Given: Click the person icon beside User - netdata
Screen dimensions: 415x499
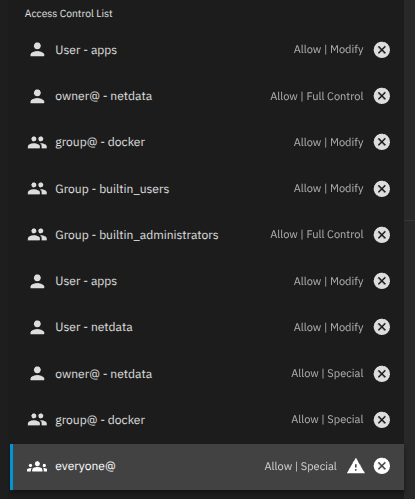Looking at the screenshot, I should (x=37, y=327).
